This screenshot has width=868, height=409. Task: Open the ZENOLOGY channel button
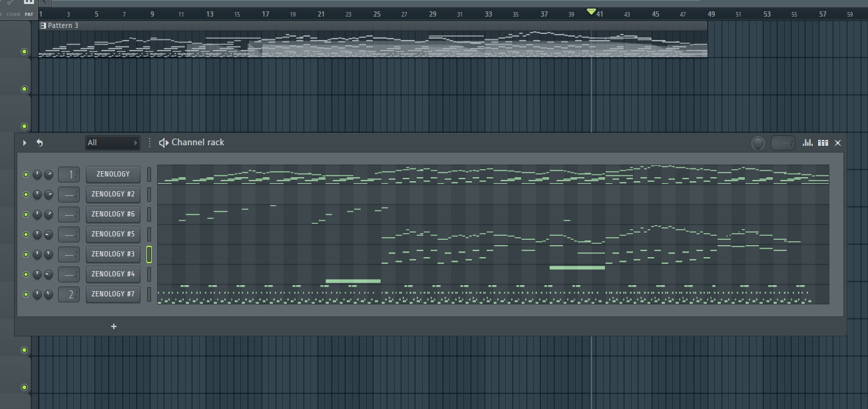[x=113, y=175]
